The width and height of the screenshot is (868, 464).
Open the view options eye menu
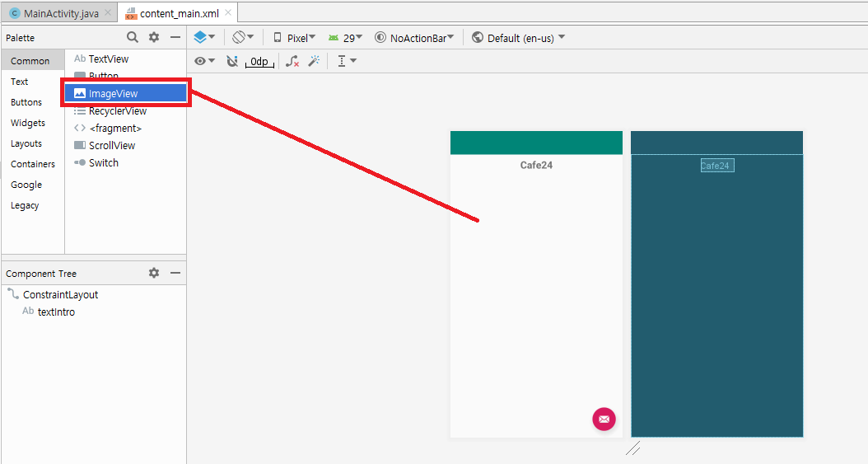pos(204,61)
